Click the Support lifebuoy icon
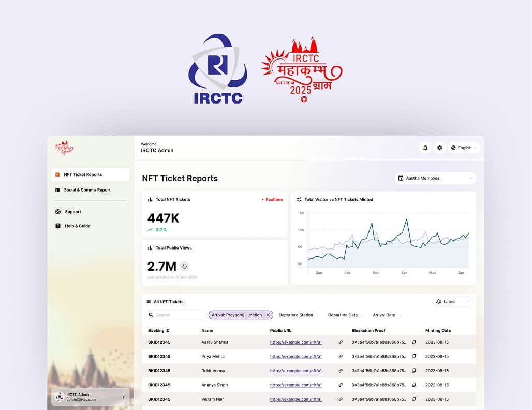Screen dimensions: 532x410 pyautogui.click(x=58, y=212)
